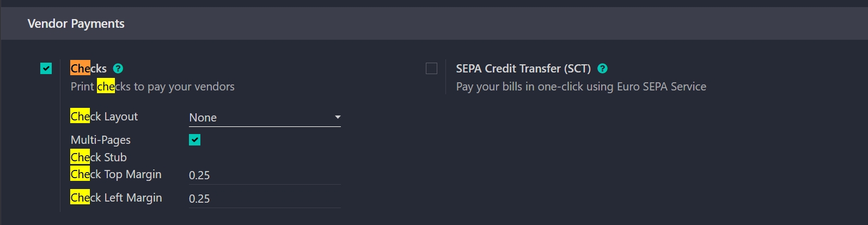Click the yellow-highlighted match in Print checks text
The width and height of the screenshot is (868, 225).
pyautogui.click(x=106, y=87)
